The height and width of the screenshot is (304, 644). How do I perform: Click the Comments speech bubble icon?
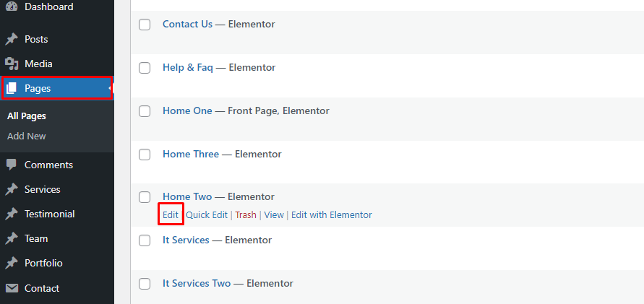(x=12, y=165)
